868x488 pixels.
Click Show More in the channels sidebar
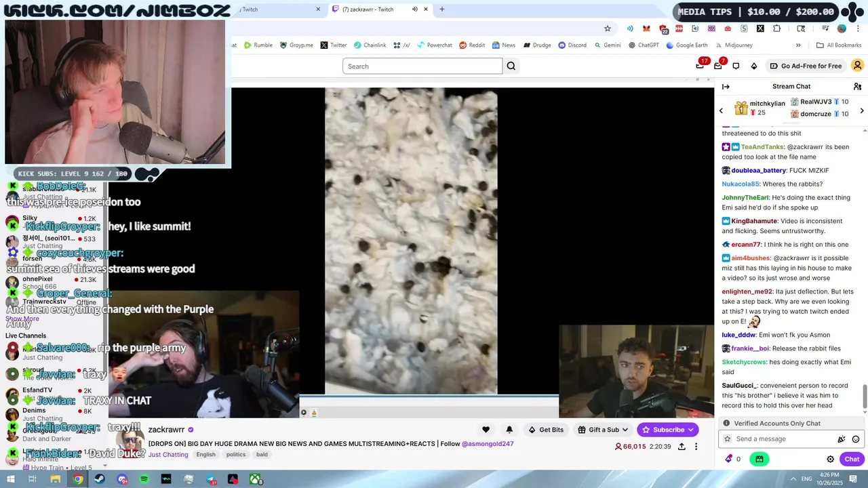(22, 319)
